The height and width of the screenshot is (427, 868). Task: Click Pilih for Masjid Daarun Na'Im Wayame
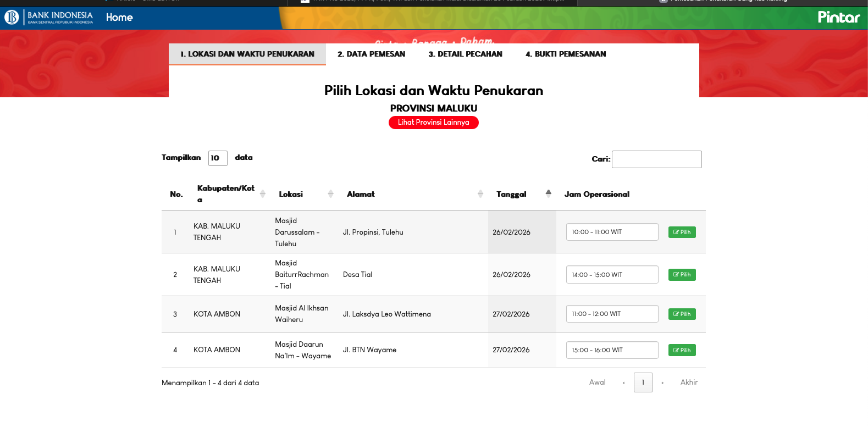pos(682,350)
